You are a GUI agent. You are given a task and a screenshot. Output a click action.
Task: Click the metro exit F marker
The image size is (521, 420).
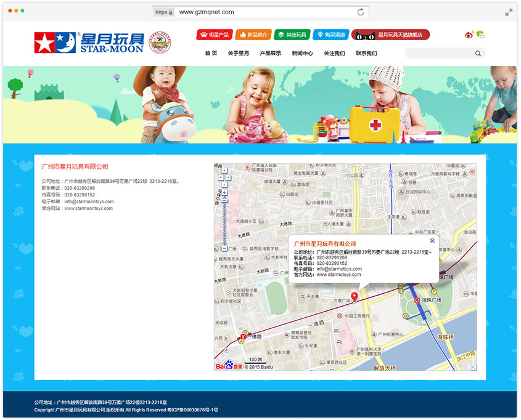[x=433, y=291]
